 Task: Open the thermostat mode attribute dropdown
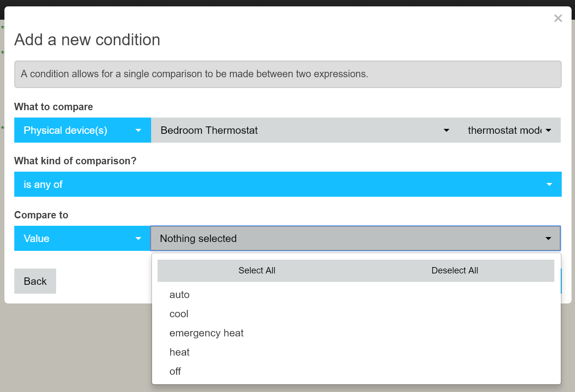[x=510, y=130]
